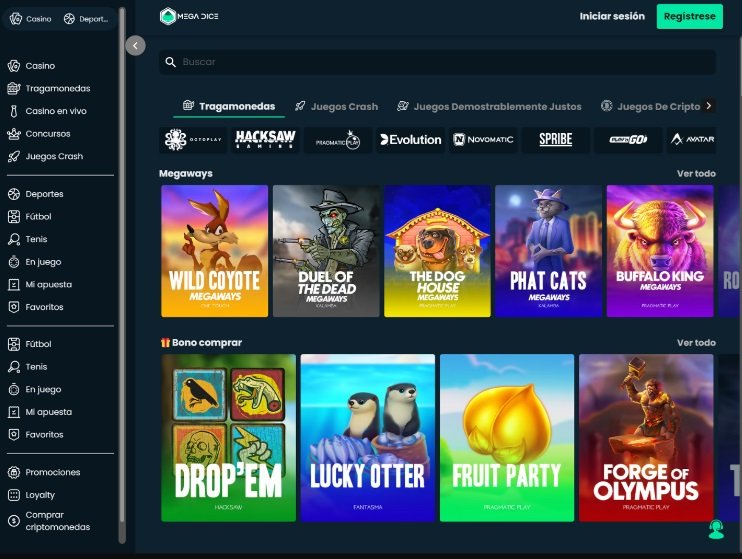This screenshot has width=742, height=559.
Task: Switch to Juegos Demostrablemente Justos tab
Action: click(x=489, y=106)
